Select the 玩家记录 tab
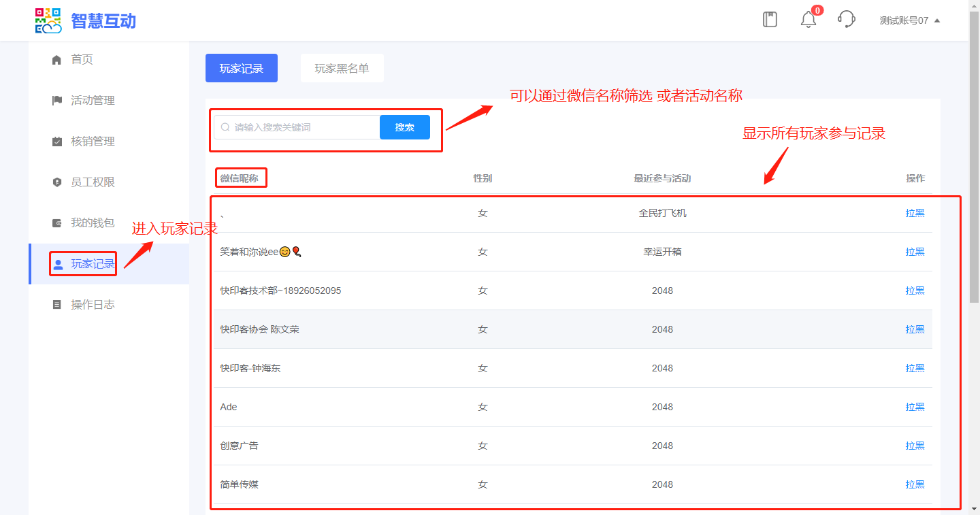 coord(241,68)
